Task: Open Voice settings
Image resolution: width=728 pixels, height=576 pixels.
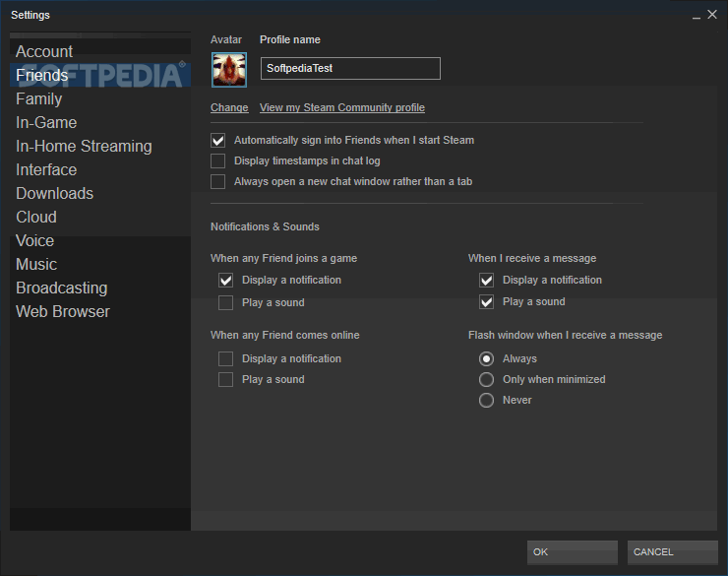Action: (x=99, y=240)
